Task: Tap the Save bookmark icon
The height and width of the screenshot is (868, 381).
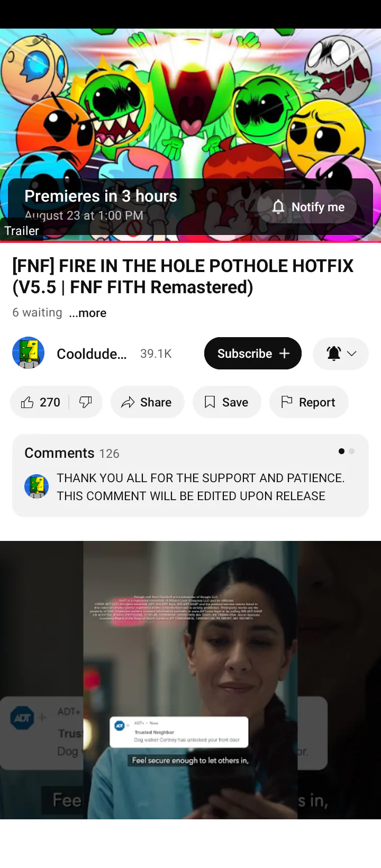Action: [x=210, y=403]
